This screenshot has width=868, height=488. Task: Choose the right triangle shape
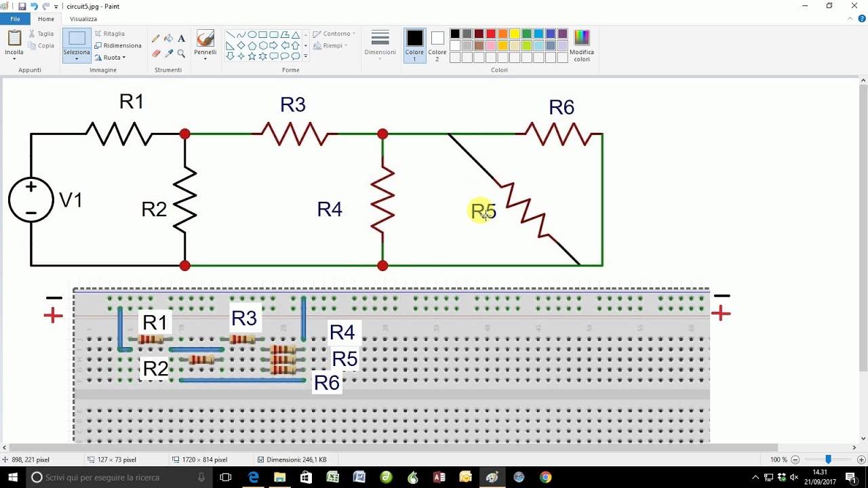pyautogui.click(x=231, y=45)
